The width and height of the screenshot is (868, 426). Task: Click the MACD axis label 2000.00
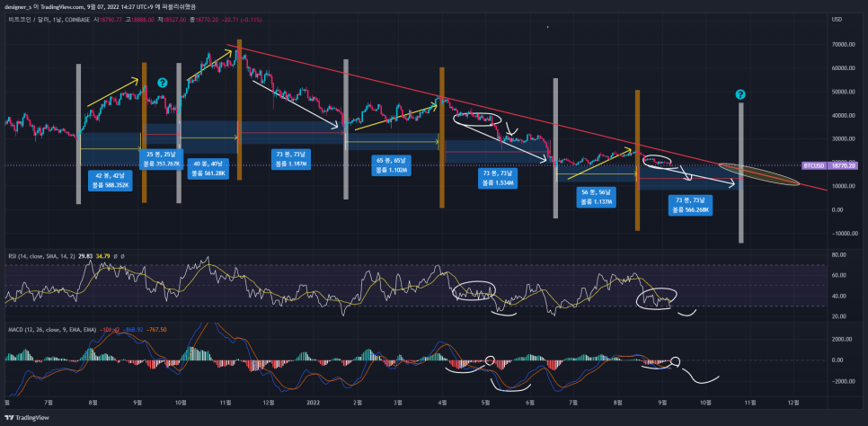pyautogui.click(x=840, y=339)
